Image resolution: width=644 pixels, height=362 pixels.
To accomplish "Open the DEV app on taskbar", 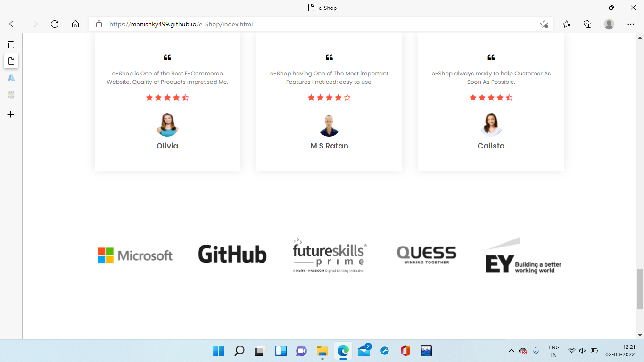I will [426, 351].
